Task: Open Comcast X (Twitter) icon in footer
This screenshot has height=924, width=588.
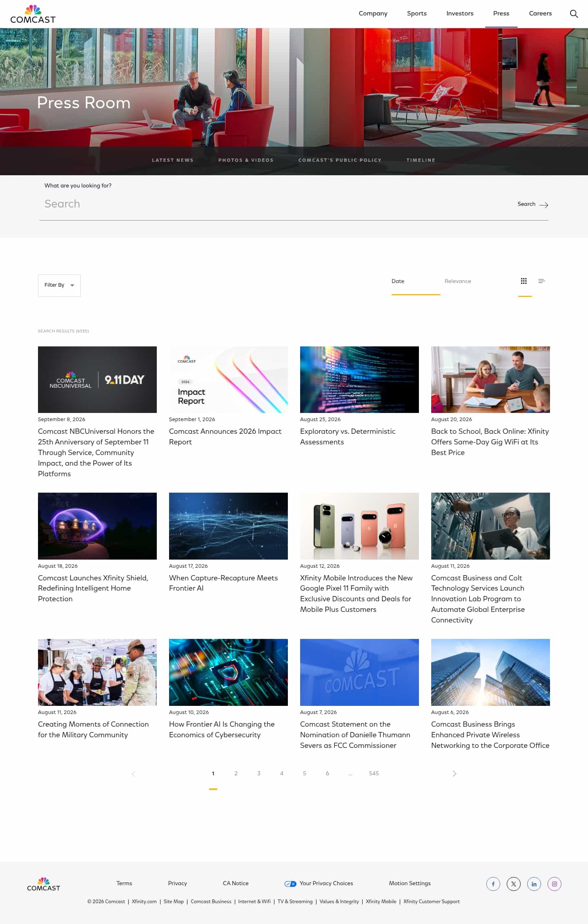Action: (514, 884)
